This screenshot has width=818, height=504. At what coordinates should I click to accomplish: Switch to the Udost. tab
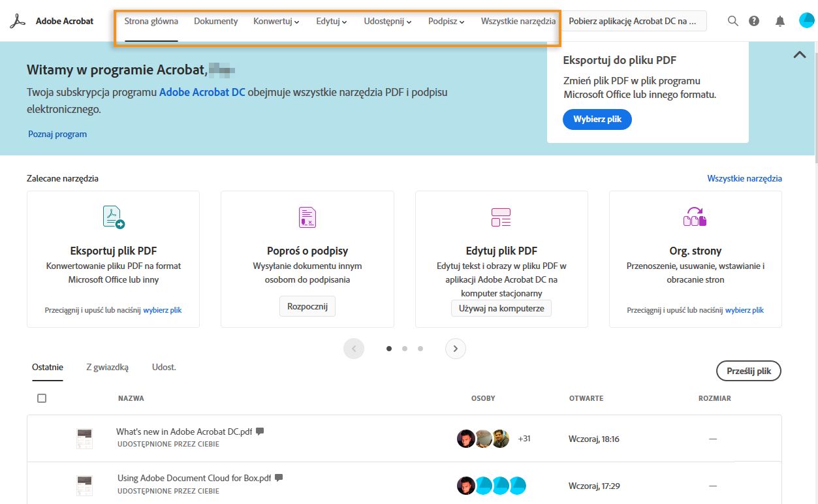pos(164,368)
